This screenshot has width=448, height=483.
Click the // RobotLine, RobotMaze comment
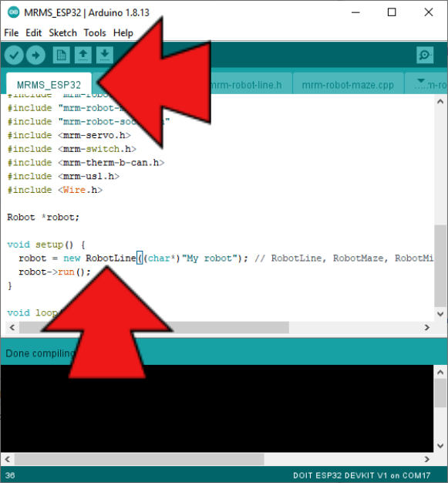tap(344, 258)
